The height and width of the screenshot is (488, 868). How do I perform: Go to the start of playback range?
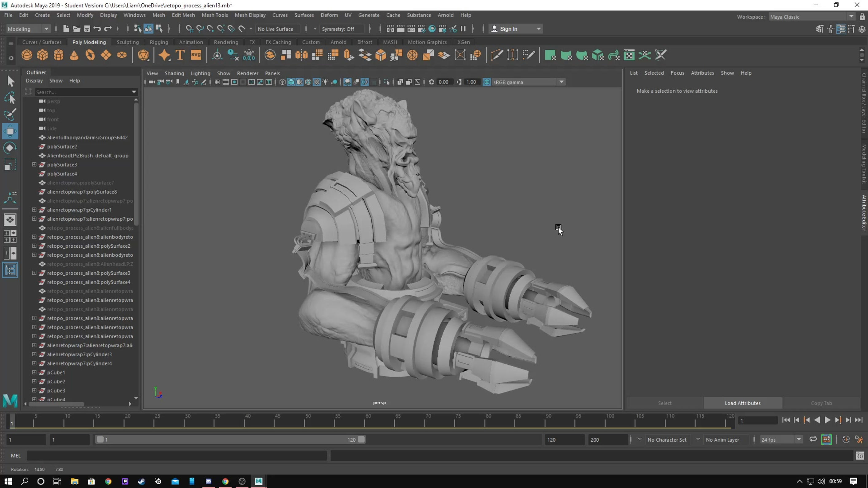786,420
